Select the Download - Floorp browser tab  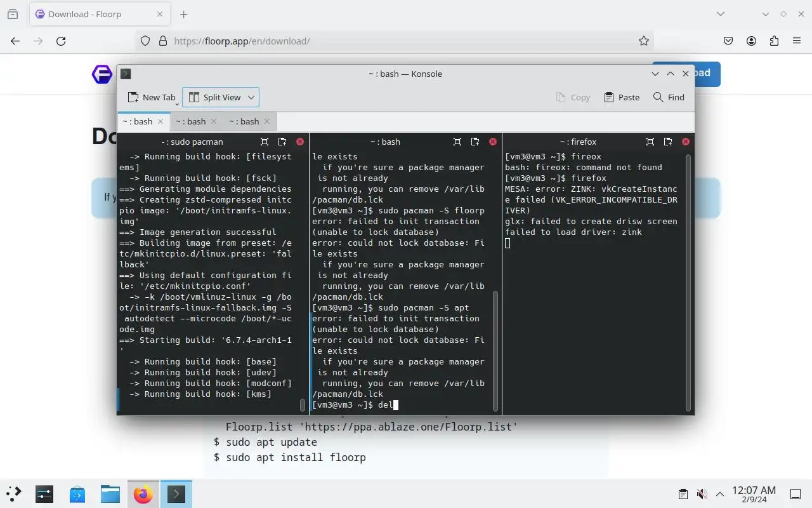(98, 14)
